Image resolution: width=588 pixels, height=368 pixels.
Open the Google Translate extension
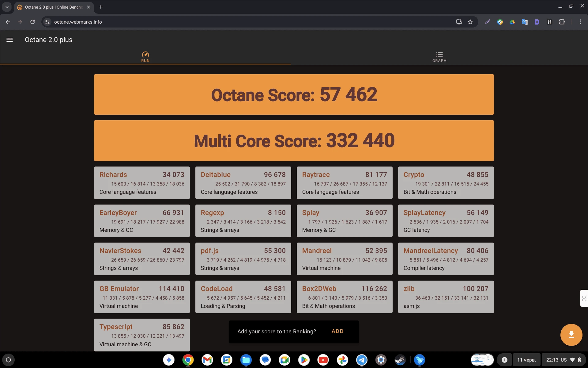pos(525,22)
